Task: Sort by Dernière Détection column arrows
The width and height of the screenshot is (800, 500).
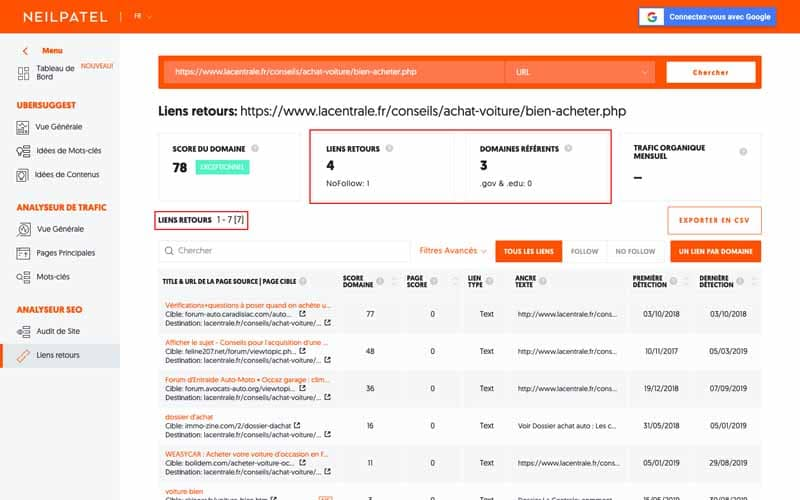Action: point(754,281)
